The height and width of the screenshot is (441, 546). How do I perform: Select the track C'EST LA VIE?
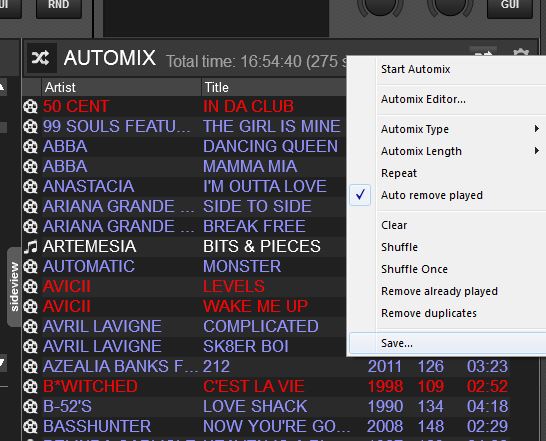point(254,386)
